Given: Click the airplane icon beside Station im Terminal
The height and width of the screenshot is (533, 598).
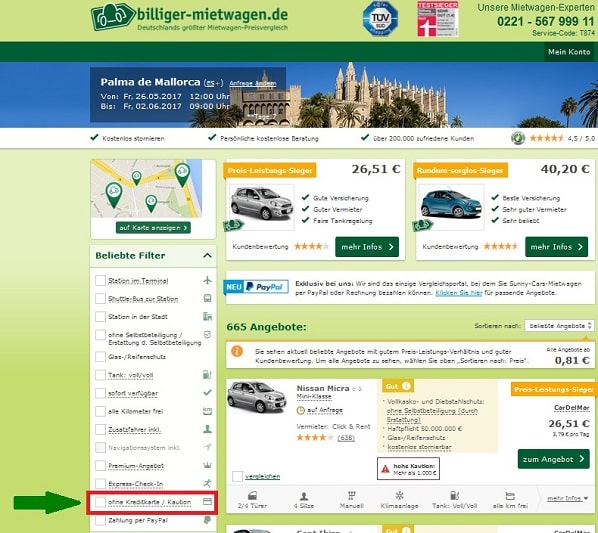Looking at the screenshot, I should tap(207, 280).
